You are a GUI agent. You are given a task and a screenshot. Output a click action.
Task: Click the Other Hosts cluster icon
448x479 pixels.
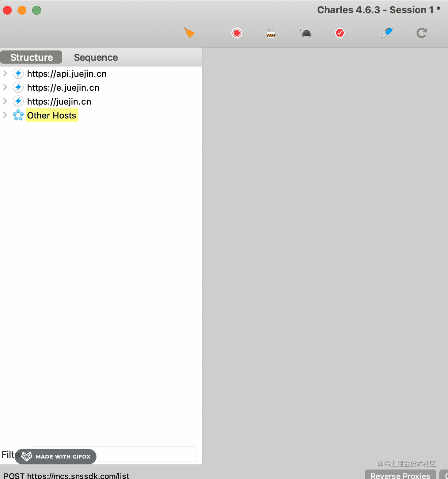point(18,115)
